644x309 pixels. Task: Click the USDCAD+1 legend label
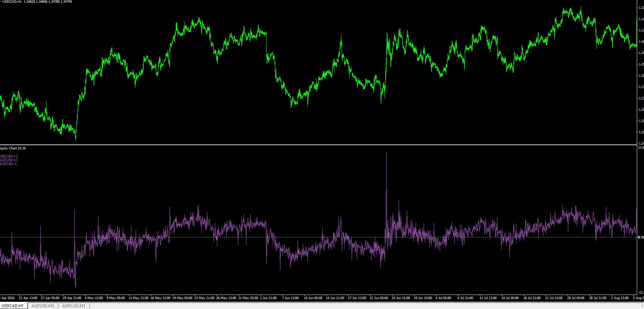coord(9,156)
